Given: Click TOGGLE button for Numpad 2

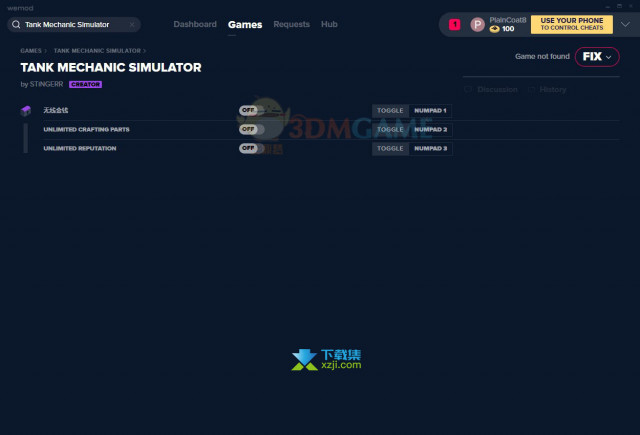Looking at the screenshot, I should click(390, 130).
